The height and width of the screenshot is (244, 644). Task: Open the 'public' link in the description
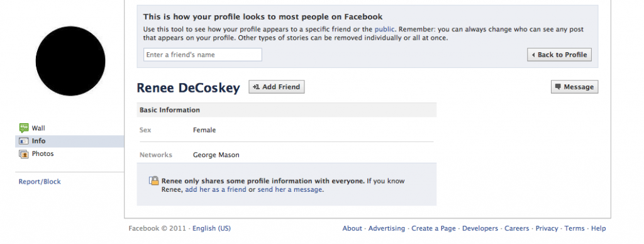click(384, 30)
